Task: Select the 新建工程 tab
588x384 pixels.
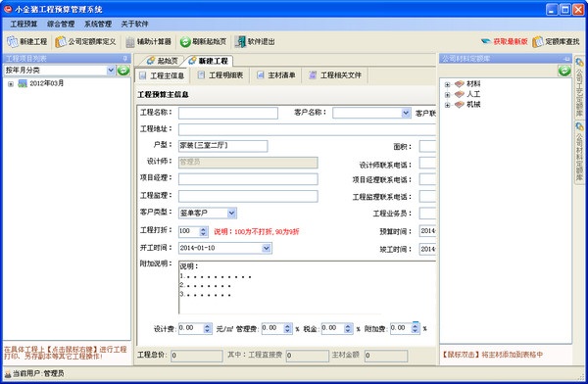Action: click(x=209, y=61)
